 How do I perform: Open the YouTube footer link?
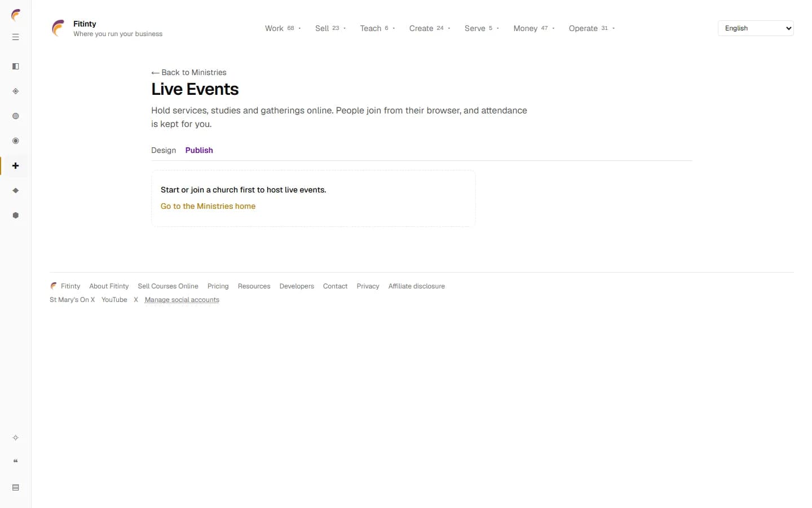point(114,300)
